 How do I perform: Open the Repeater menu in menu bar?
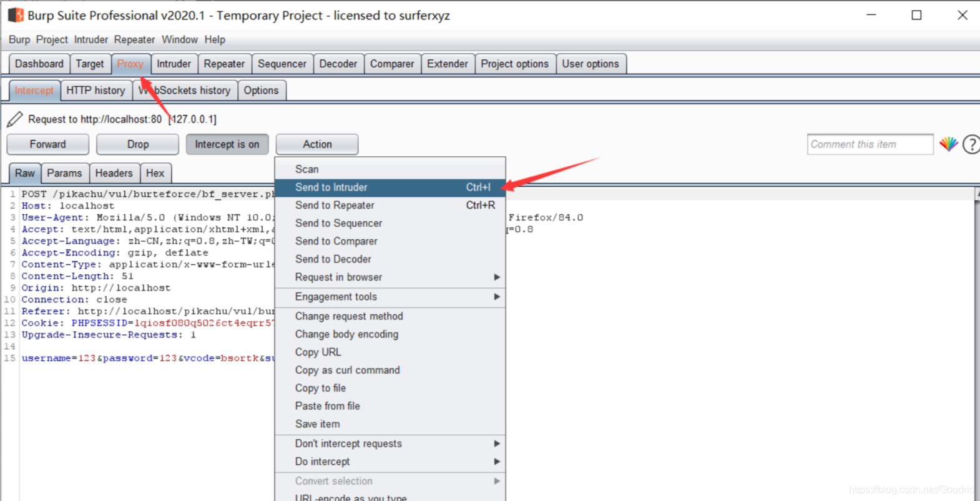tap(134, 39)
